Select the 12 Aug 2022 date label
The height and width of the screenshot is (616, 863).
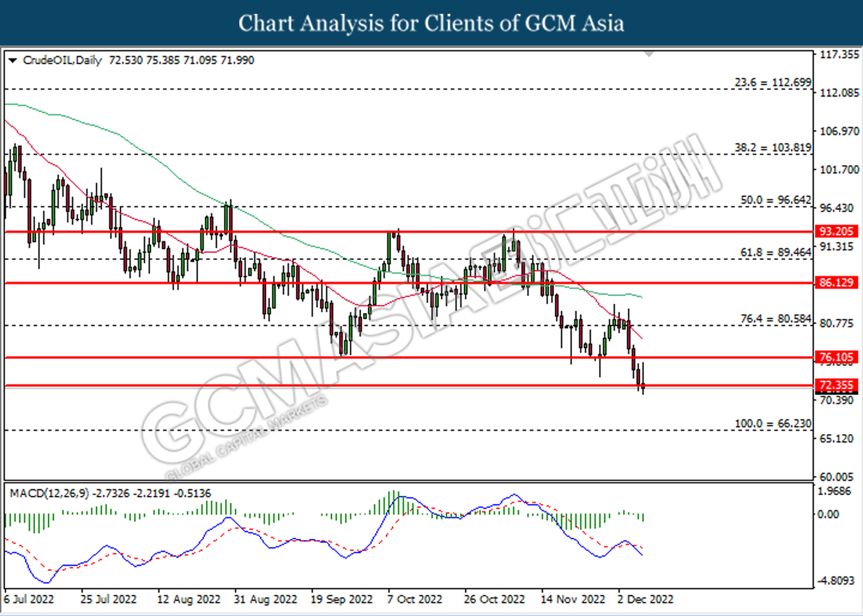pyautogui.click(x=189, y=599)
